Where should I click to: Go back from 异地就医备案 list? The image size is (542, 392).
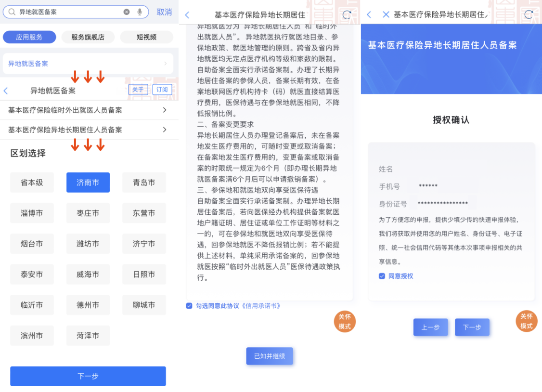[6, 91]
